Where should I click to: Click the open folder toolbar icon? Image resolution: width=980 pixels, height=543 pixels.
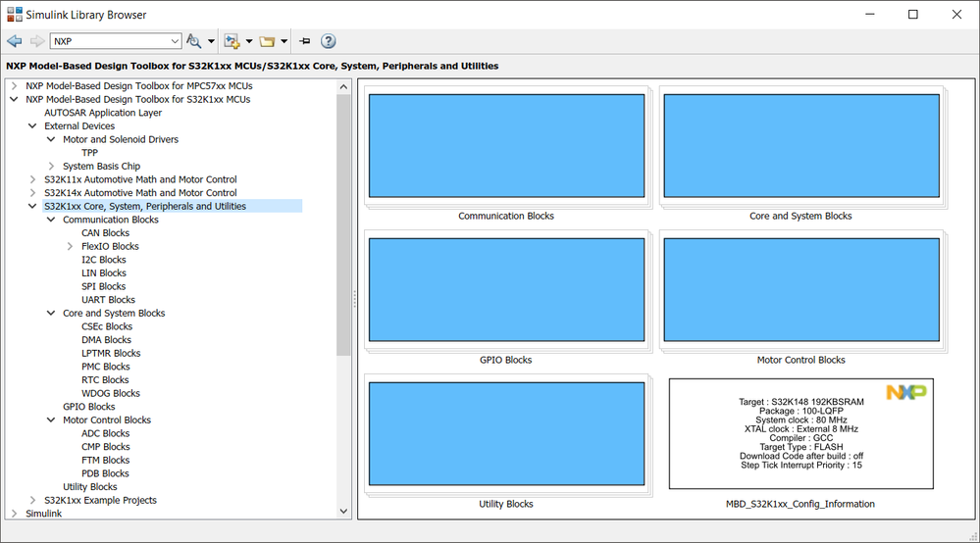[x=268, y=41]
